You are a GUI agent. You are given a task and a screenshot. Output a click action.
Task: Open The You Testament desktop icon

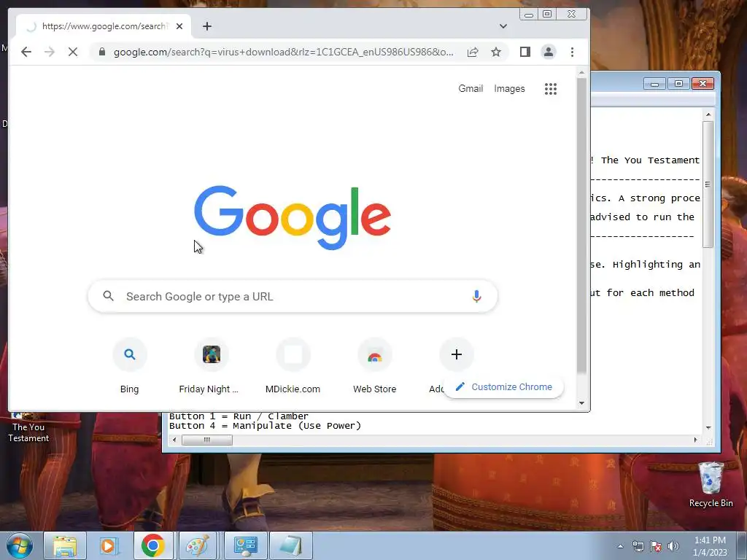(x=28, y=427)
